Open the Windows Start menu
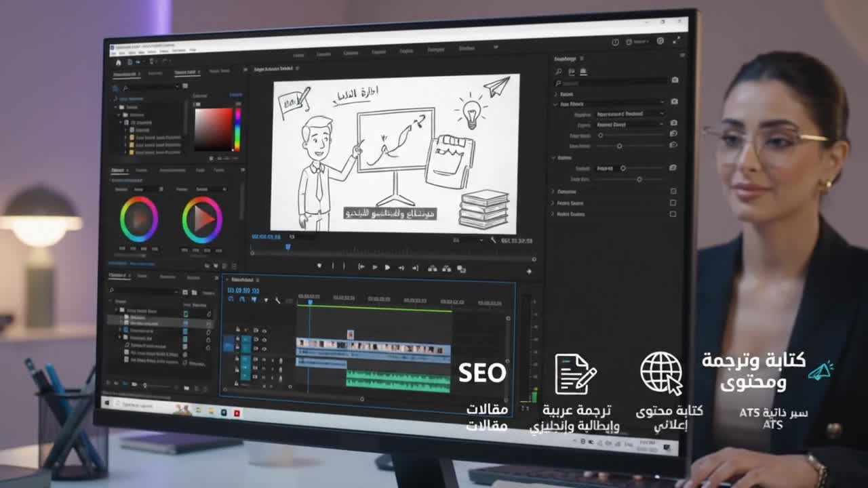The width and height of the screenshot is (868, 488). tap(106, 403)
